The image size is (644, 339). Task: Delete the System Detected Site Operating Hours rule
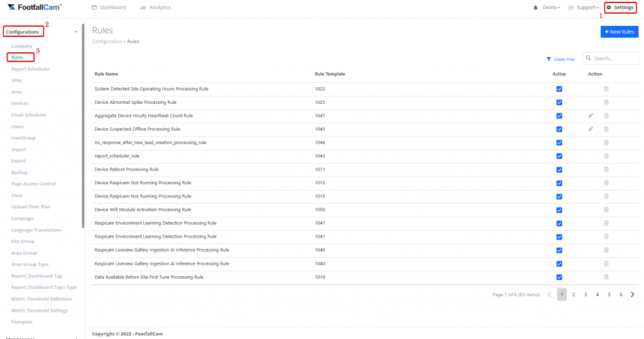tap(606, 89)
